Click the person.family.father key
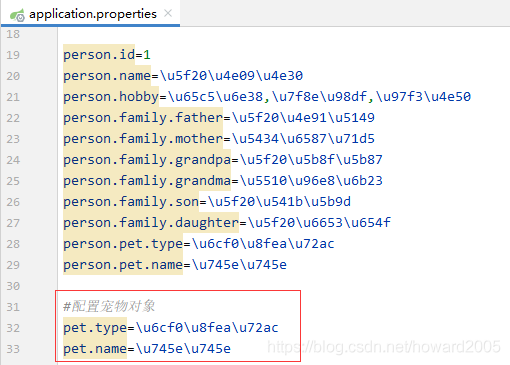The width and height of the screenshot is (510, 365). click(x=143, y=118)
